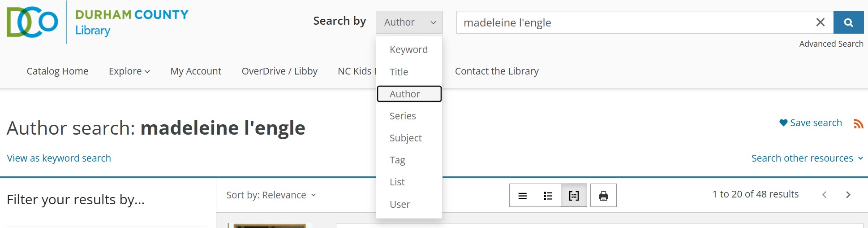This screenshot has width=868, height=228.
Task: Click the magnifying glass search button
Action: [848, 22]
